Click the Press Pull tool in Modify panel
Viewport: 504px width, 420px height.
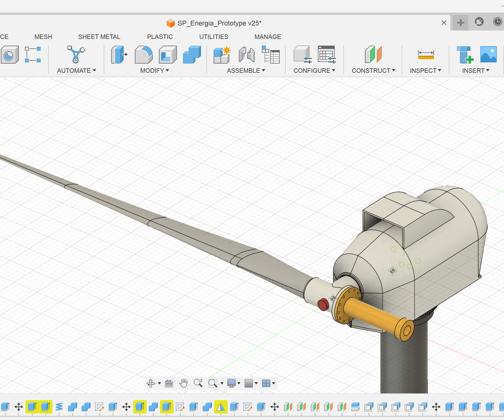(x=118, y=55)
